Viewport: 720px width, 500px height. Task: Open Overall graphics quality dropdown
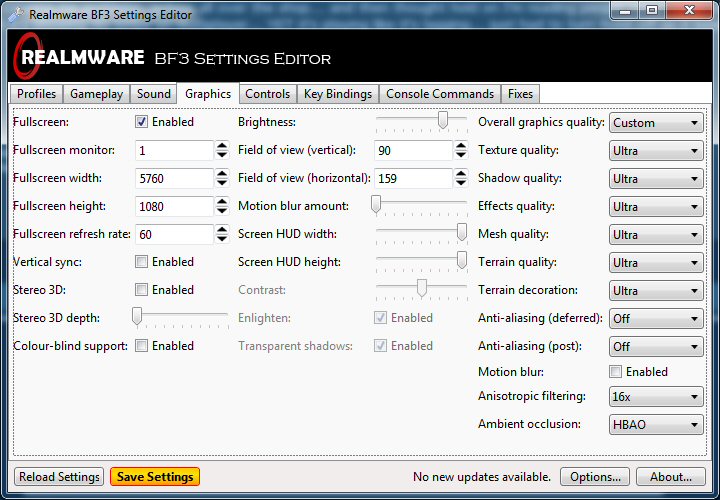(x=656, y=123)
